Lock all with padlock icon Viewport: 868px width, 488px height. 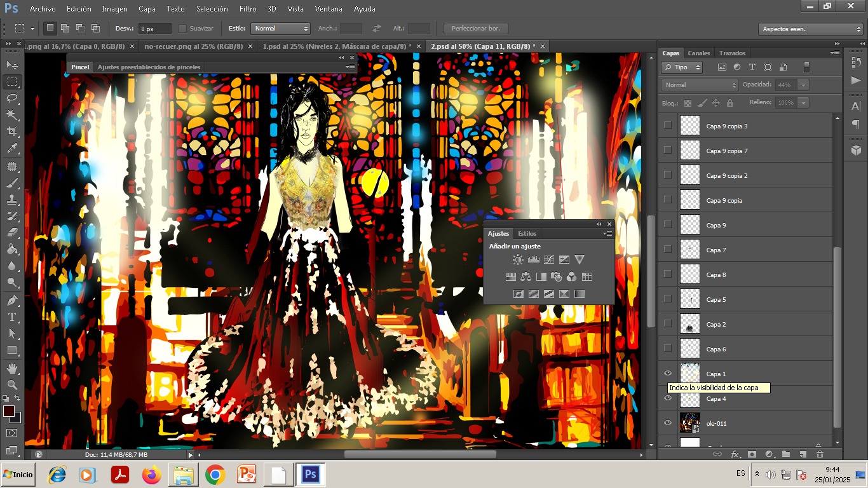729,102
